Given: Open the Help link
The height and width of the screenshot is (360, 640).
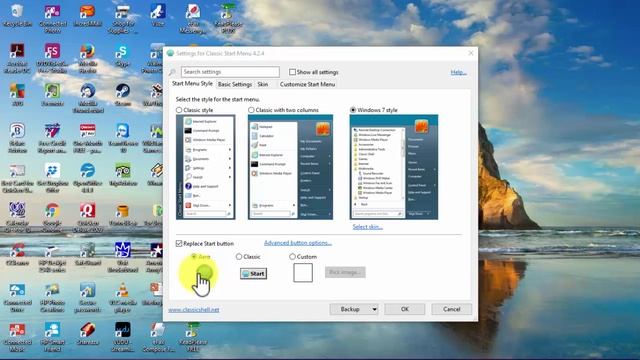Looking at the screenshot, I should coord(458,72).
